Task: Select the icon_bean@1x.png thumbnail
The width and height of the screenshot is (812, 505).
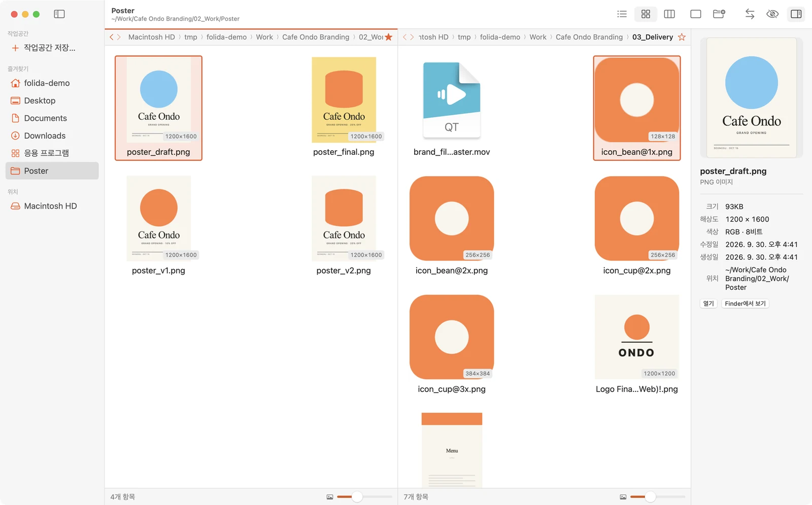Action: (637, 99)
